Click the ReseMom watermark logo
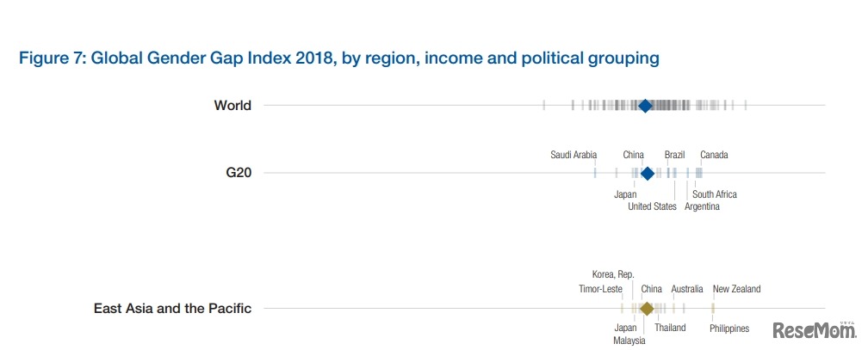Image resolution: width=868 pixels, height=350 pixels. [x=812, y=330]
